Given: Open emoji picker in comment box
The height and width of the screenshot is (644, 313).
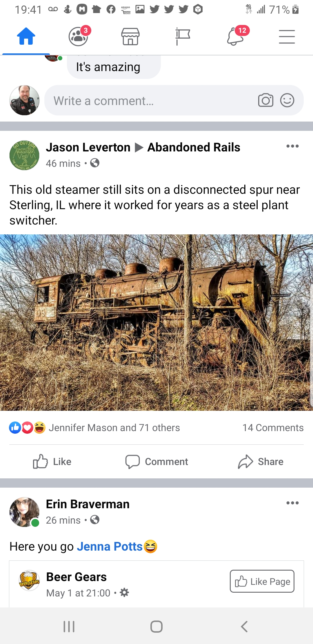Looking at the screenshot, I should coord(287,100).
